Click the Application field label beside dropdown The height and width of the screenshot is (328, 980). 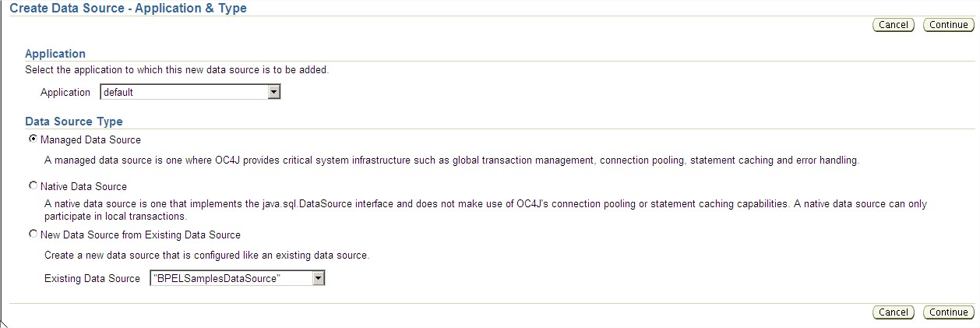point(65,92)
